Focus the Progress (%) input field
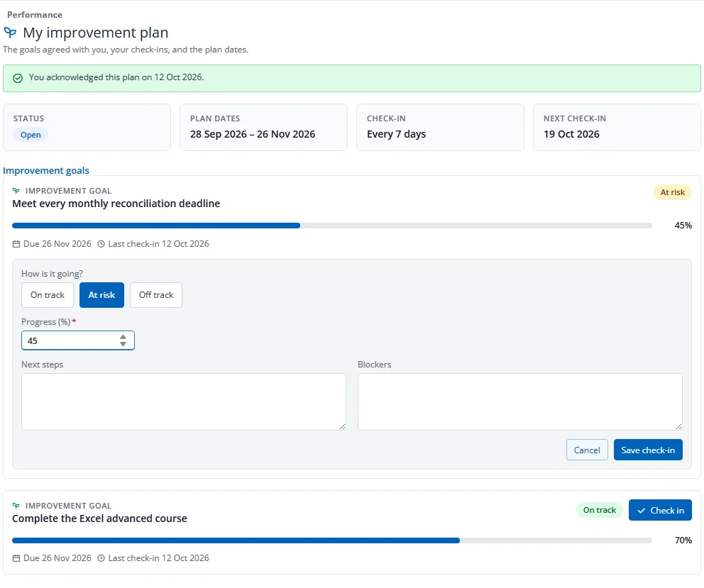 pyautogui.click(x=77, y=340)
